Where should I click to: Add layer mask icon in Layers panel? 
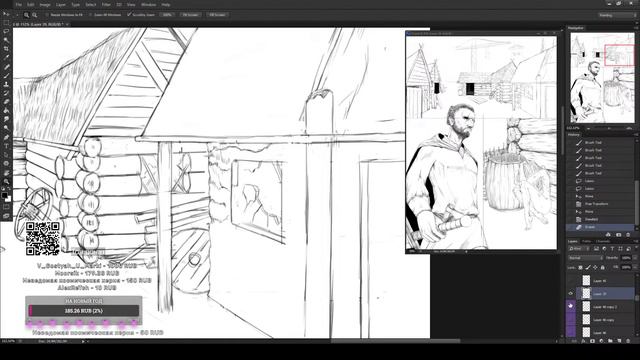click(x=592, y=341)
